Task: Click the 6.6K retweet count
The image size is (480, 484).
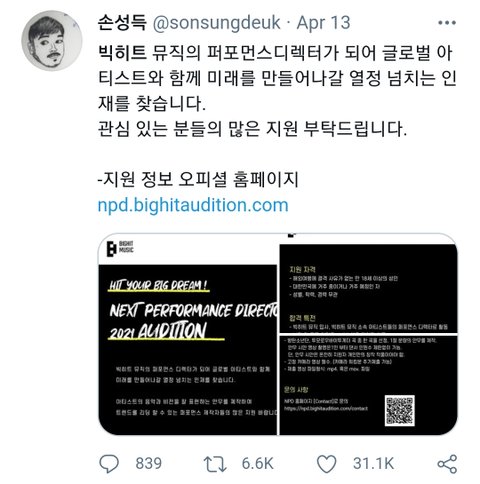Action: pyautogui.click(x=257, y=464)
